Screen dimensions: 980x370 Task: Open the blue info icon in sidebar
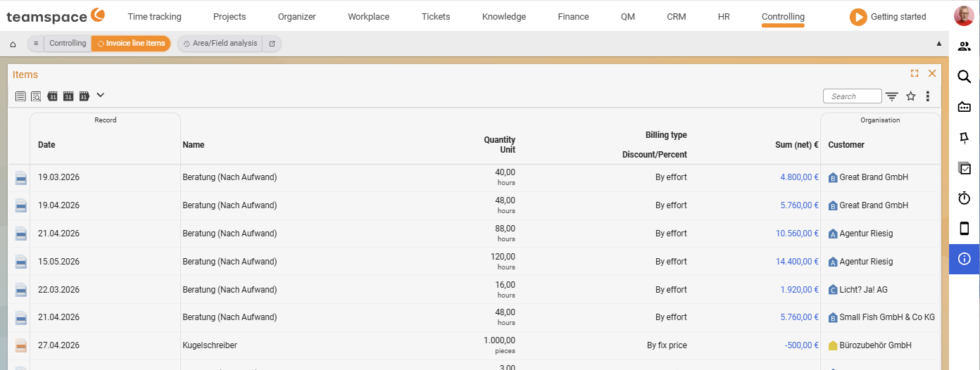pyautogui.click(x=965, y=259)
